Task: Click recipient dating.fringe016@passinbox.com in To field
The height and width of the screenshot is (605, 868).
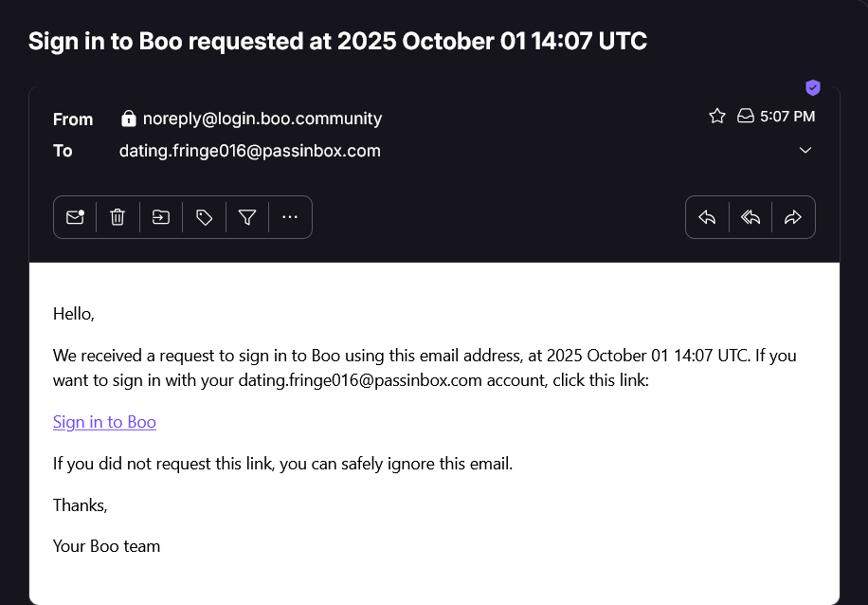Action: 250,151
